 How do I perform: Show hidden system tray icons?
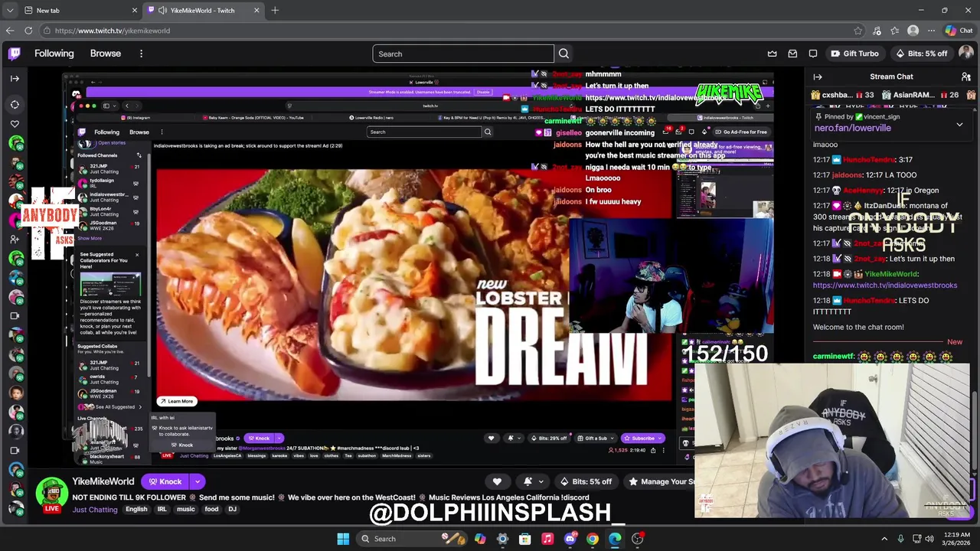[x=884, y=539]
